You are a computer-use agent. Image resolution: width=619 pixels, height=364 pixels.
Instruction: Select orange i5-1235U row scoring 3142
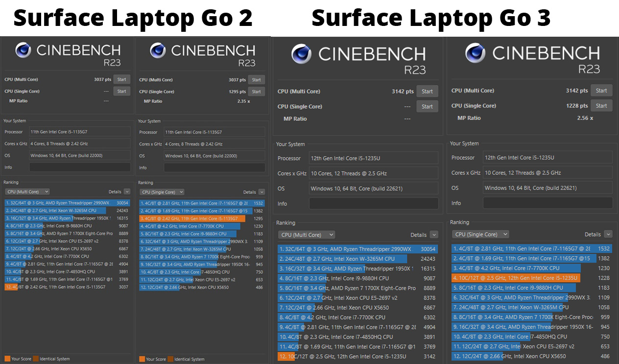point(358,356)
